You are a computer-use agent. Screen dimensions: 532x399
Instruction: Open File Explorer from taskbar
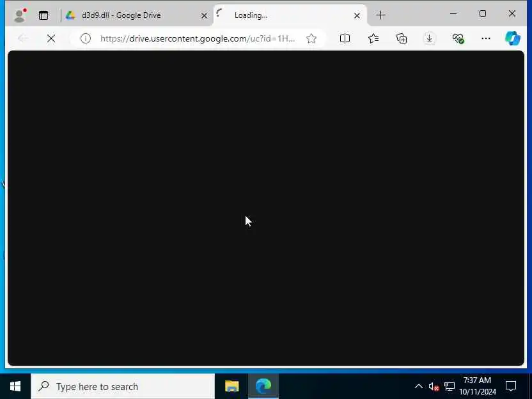[x=231, y=386]
